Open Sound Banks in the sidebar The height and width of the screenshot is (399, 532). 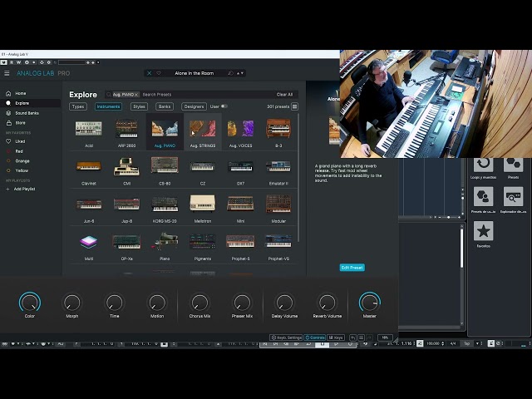27,113
